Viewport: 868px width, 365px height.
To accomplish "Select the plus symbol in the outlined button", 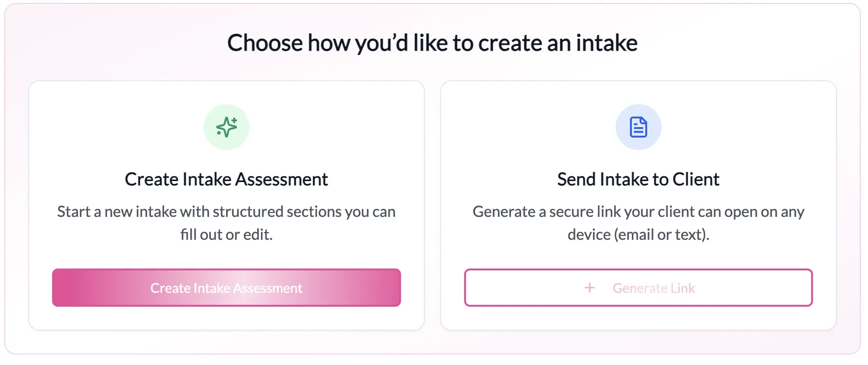I will (589, 288).
